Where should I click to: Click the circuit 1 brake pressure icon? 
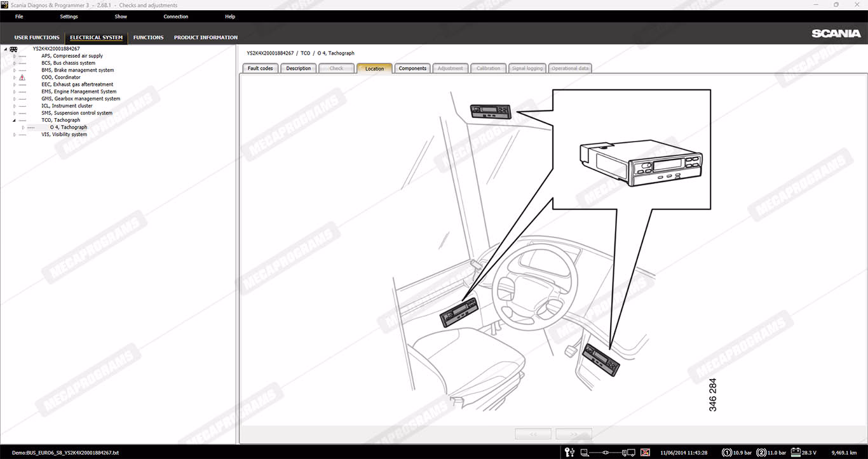coord(726,453)
